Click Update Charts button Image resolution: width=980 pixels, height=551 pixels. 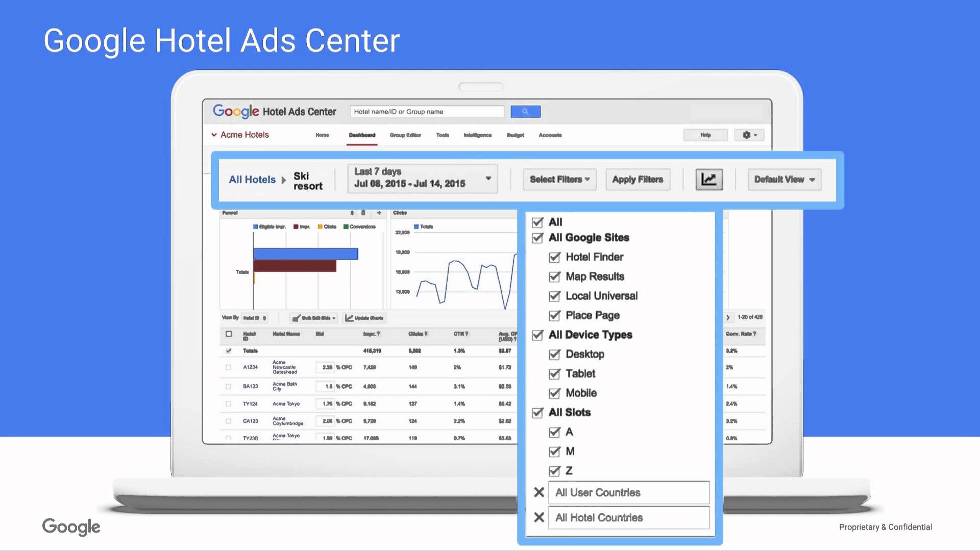[364, 318]
